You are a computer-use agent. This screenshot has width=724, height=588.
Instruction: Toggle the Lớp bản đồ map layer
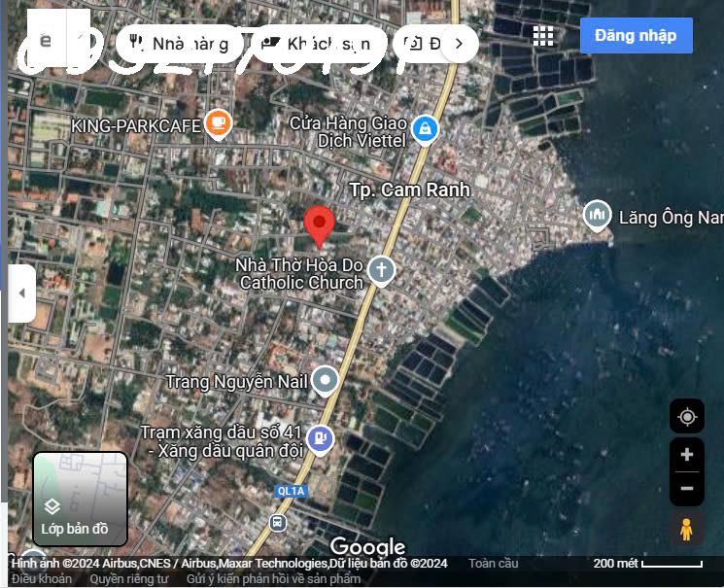81,499
